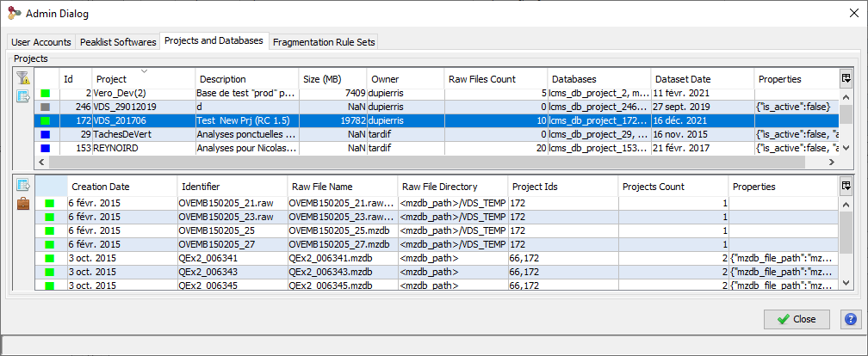Click raw files table scroll up arrow

(x=846, y=205)
